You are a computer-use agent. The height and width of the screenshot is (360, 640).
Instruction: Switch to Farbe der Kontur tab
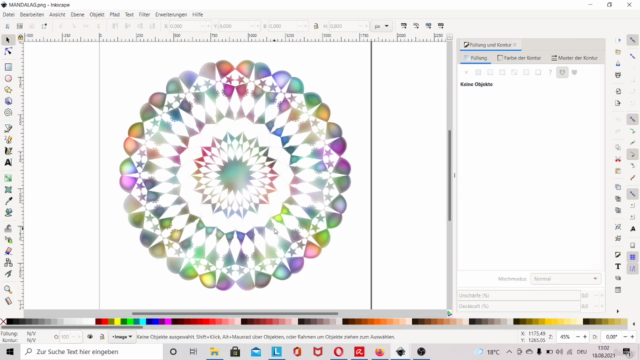pyautogui.click(x=519, y=58)
